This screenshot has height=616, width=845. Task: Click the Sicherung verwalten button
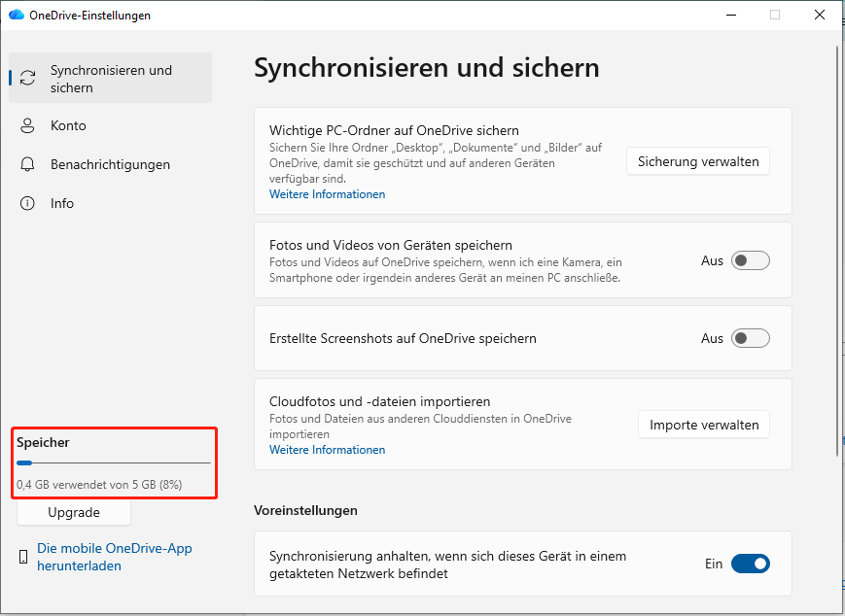click(x=697, y=161)
